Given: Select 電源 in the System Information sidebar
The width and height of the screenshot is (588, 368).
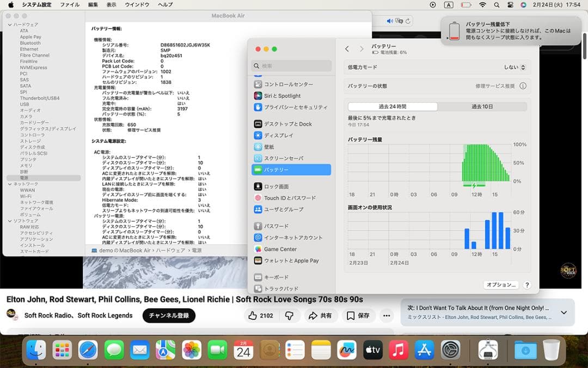Looking at the screenshot, I should 23,178.
